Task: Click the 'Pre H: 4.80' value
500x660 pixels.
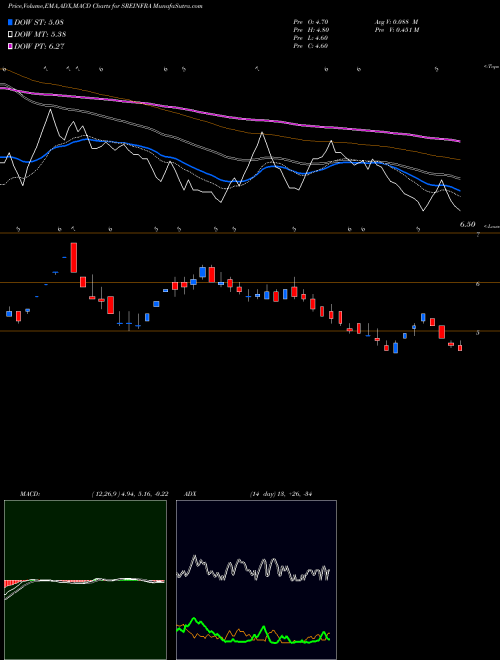Action: click(311, 30)
